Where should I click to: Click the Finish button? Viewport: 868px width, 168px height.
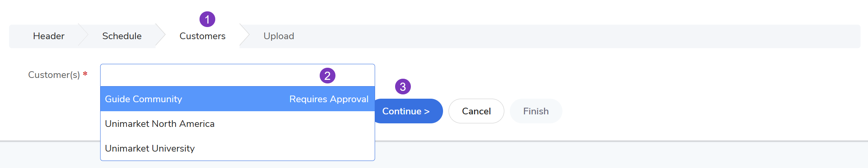coord(536,111)
